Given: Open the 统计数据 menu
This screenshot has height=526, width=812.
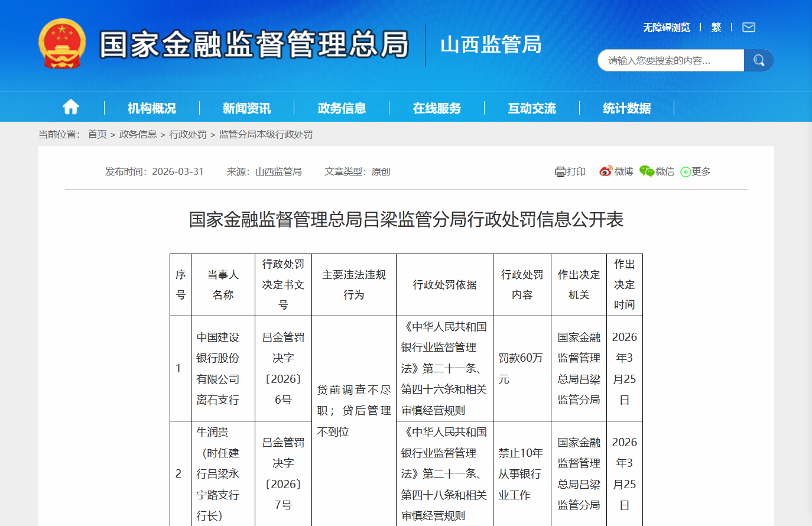Looking at the screenshot, I should (x=626, y=108).
